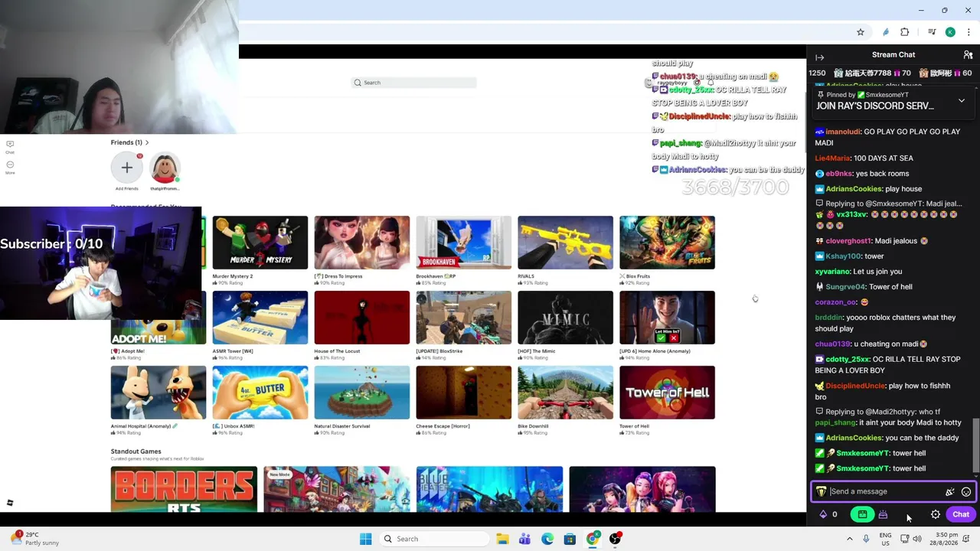980x551 pixels.
Task: Open Natural Disaster Survival game
Action: coord(362,393)
